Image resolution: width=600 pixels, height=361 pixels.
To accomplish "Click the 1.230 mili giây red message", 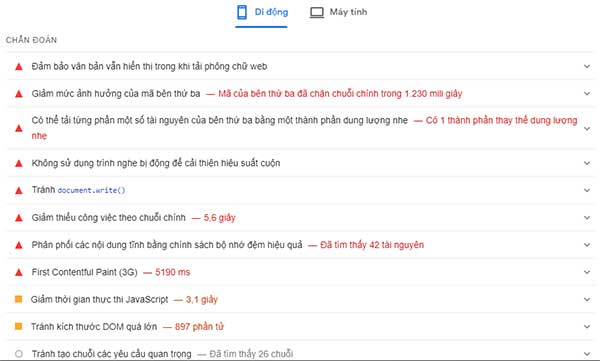I will pos(340,93).
